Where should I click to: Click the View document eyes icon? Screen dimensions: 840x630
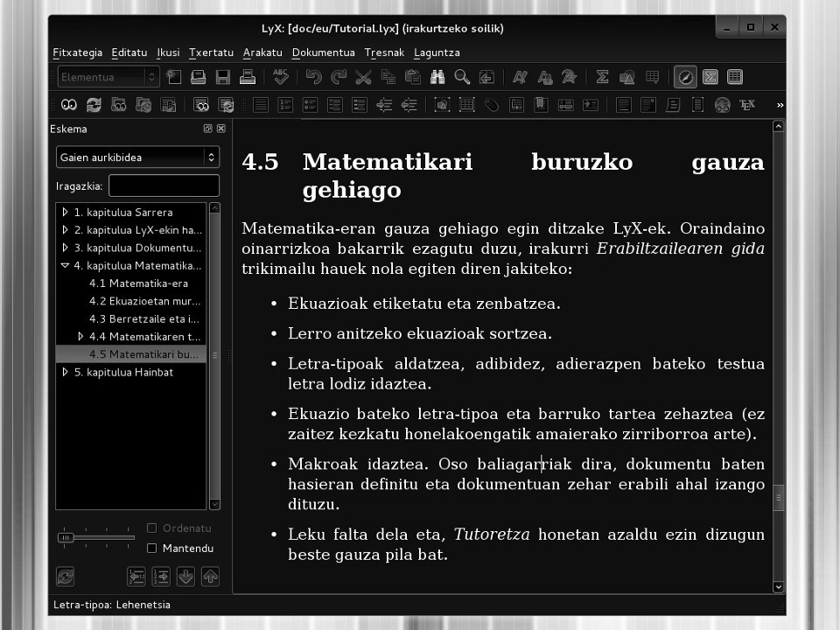[69, 105]
